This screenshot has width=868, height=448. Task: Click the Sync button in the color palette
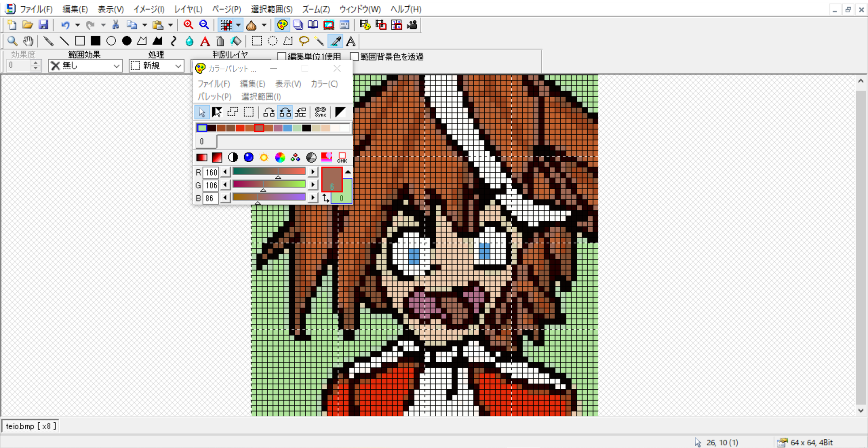point(321,112)
